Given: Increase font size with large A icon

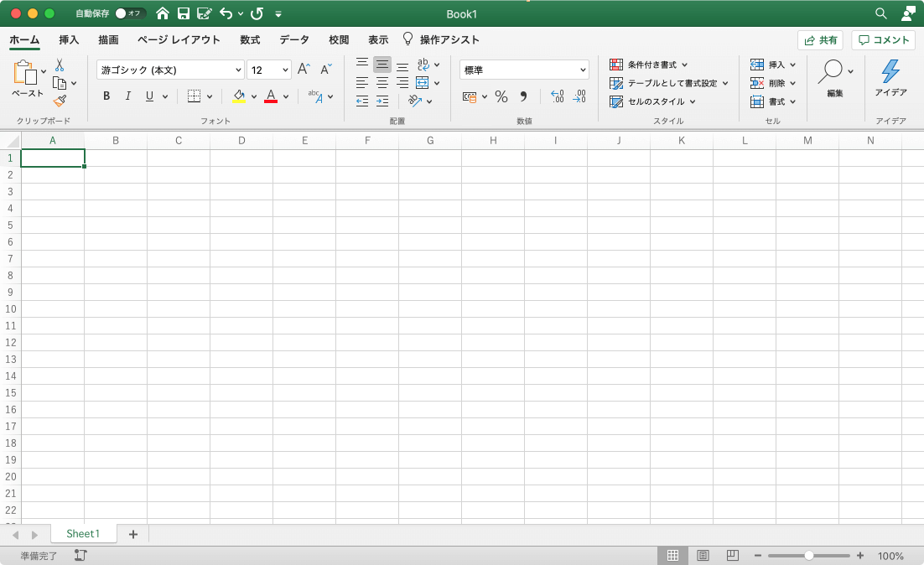Looking at the screenshot, I should [304, 69].
